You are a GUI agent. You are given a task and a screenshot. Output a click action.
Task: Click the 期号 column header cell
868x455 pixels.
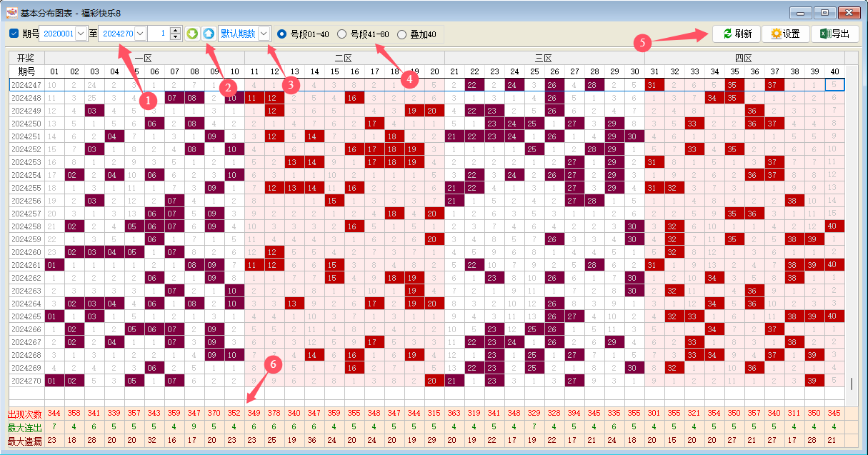point(26,71)
